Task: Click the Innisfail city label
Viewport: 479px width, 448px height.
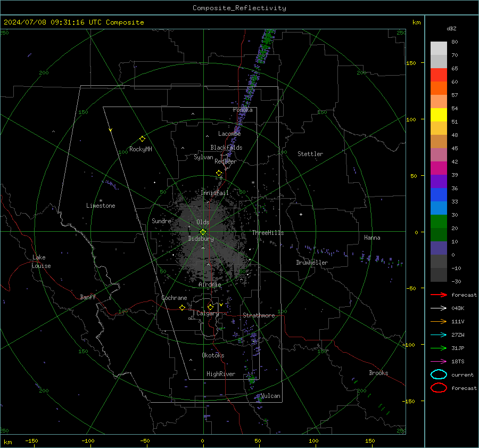Action: 214,193
